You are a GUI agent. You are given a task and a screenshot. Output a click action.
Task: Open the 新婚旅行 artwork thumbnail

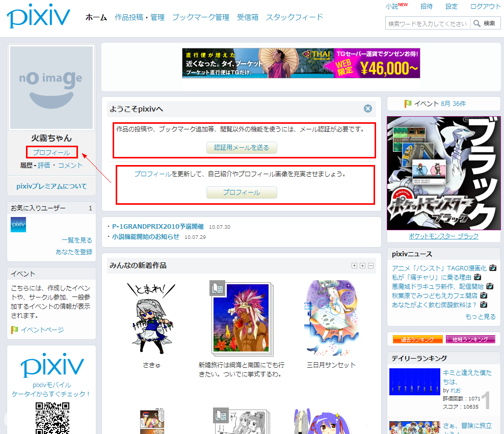[242, 318]
